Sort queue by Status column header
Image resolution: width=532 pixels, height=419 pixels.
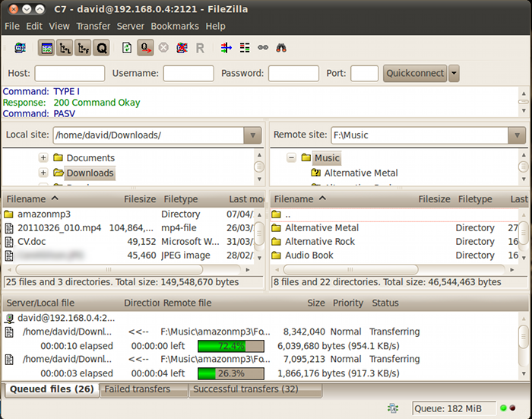[x=385, y=303]
